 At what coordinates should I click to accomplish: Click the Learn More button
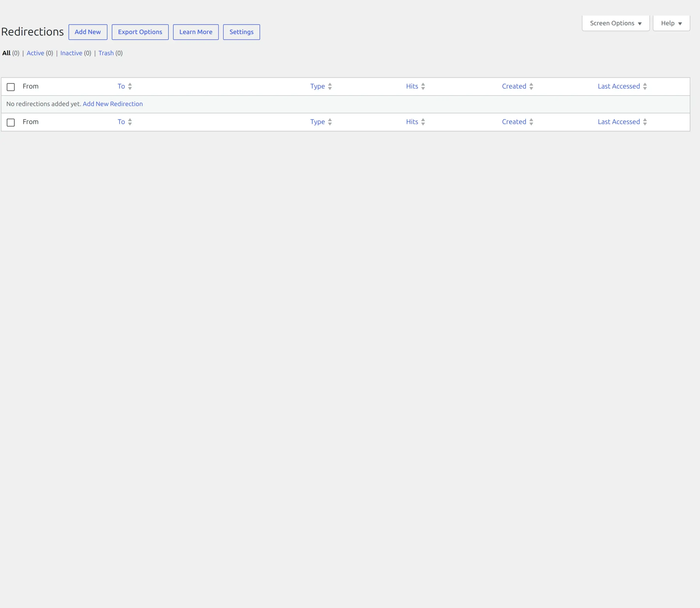pyautogui.click(x=196, y=32)
